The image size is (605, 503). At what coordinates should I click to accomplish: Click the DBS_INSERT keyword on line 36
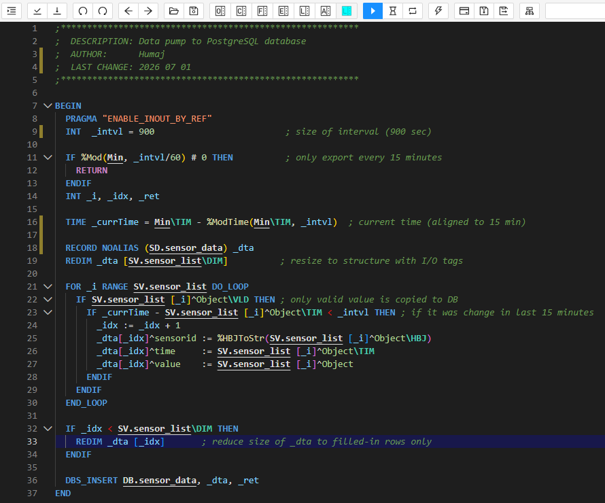tap(91, 480)
